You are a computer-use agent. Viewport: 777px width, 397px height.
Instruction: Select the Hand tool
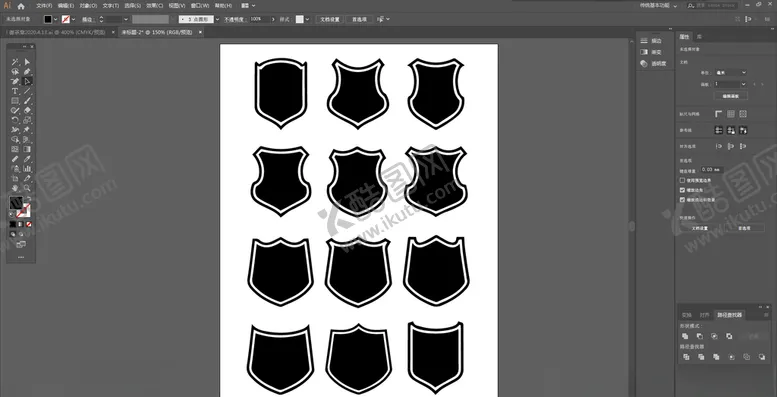(15, 188)
